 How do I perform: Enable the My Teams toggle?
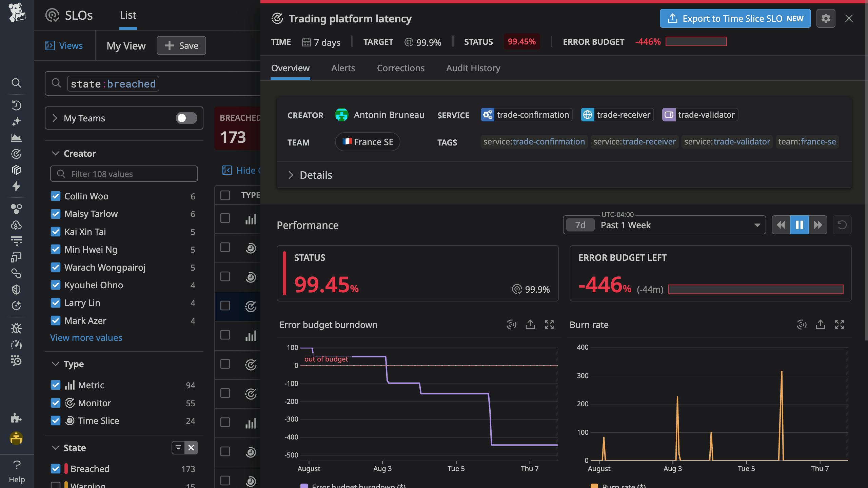point(186,118)
